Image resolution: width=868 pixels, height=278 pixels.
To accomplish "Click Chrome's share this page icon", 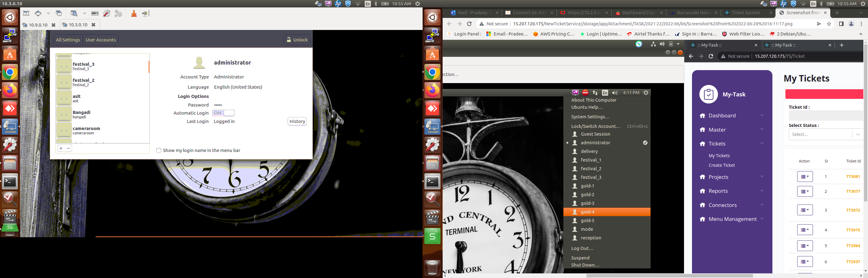I will (819, 24).
